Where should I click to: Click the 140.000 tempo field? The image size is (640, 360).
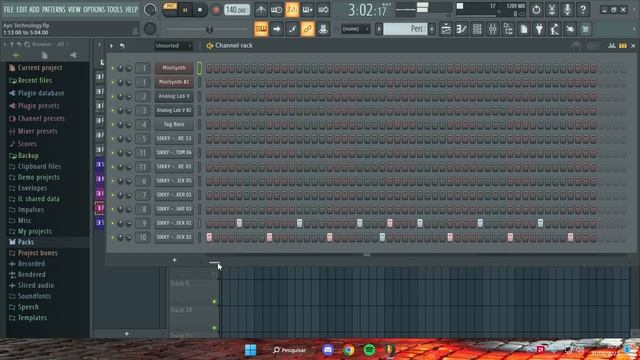pos(237,10)
